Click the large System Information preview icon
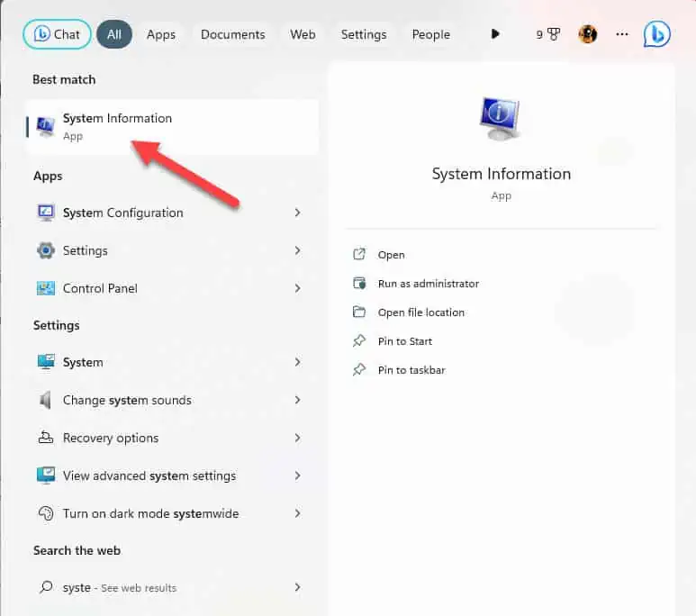The height and width of the screenshot is (616, 696). [501, 119]
